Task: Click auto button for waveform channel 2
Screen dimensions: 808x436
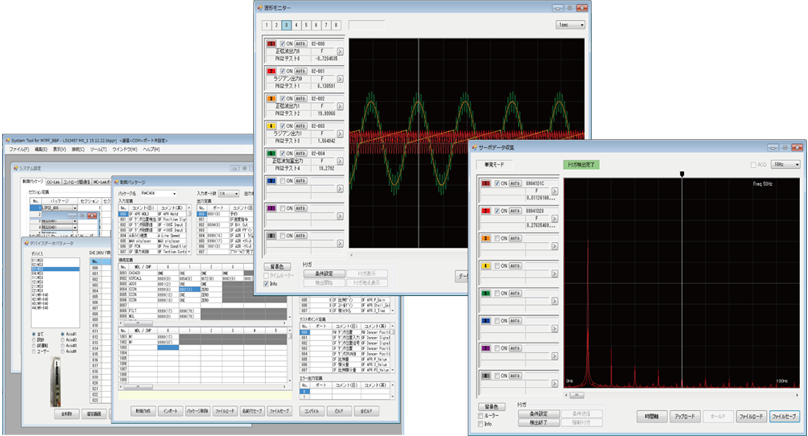Action: 300,71
